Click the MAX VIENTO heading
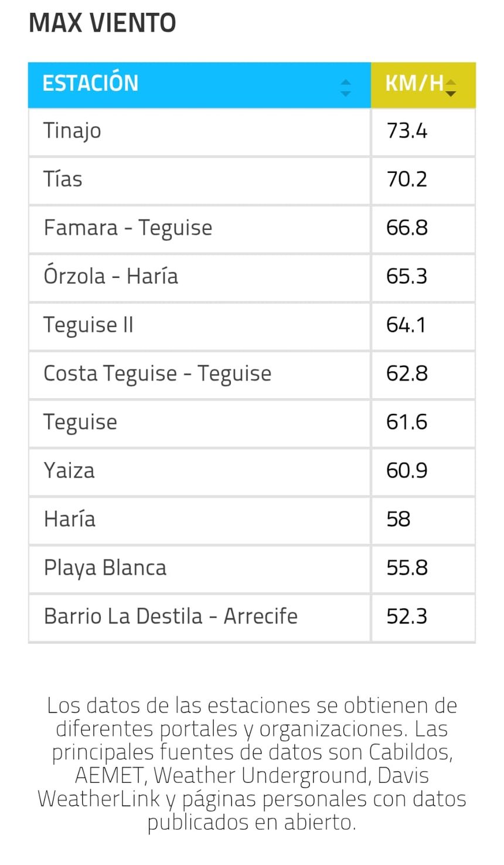504x865 pixels. [x=103, y=23]
